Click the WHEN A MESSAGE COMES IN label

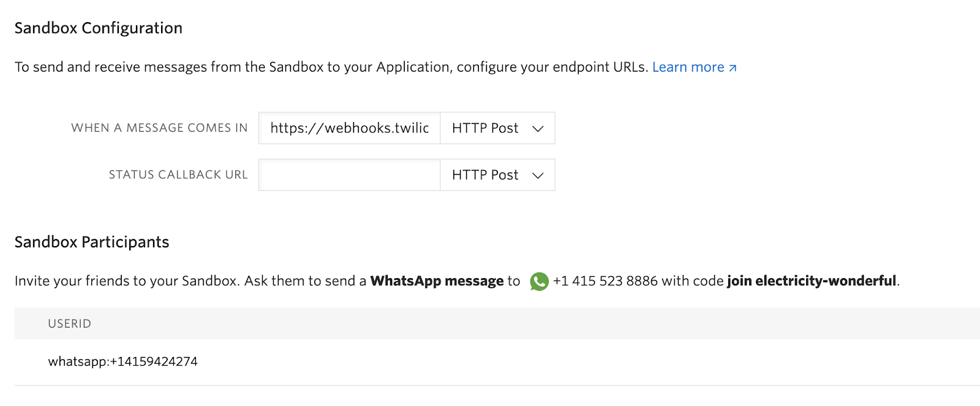coord(159,128)
